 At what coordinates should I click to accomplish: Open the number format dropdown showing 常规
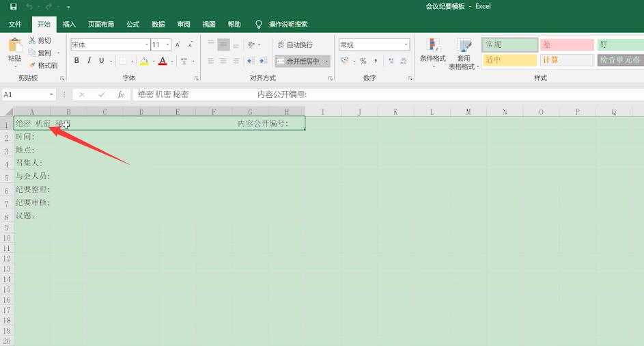(x=406, y=44)
